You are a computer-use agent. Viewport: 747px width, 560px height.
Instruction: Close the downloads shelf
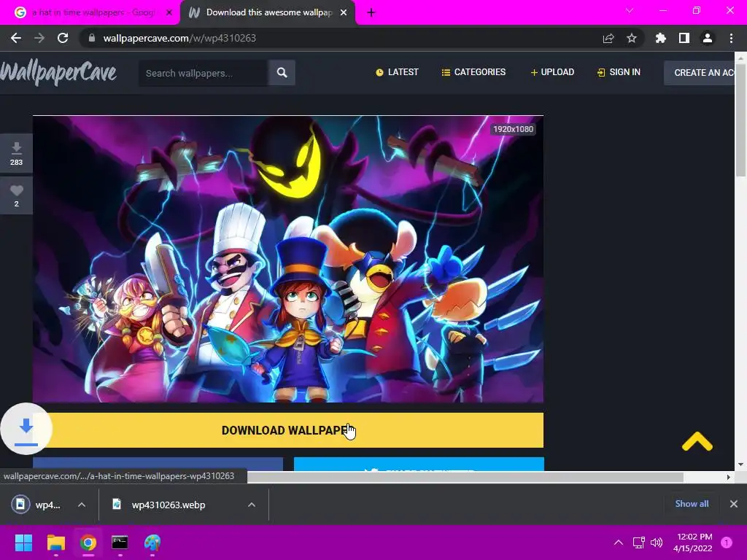734,504
